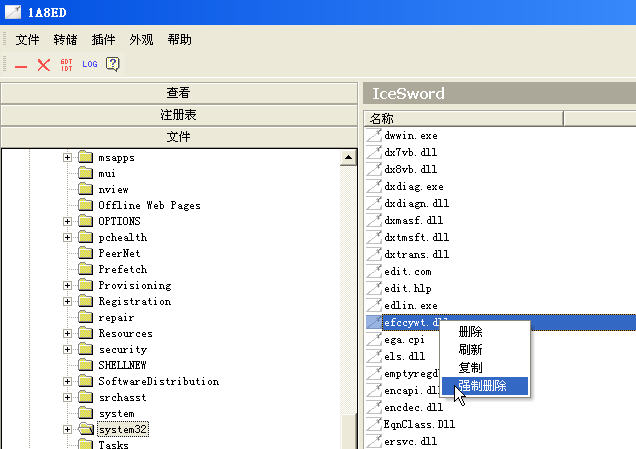Open the 帮助 menu

(179, 40)
